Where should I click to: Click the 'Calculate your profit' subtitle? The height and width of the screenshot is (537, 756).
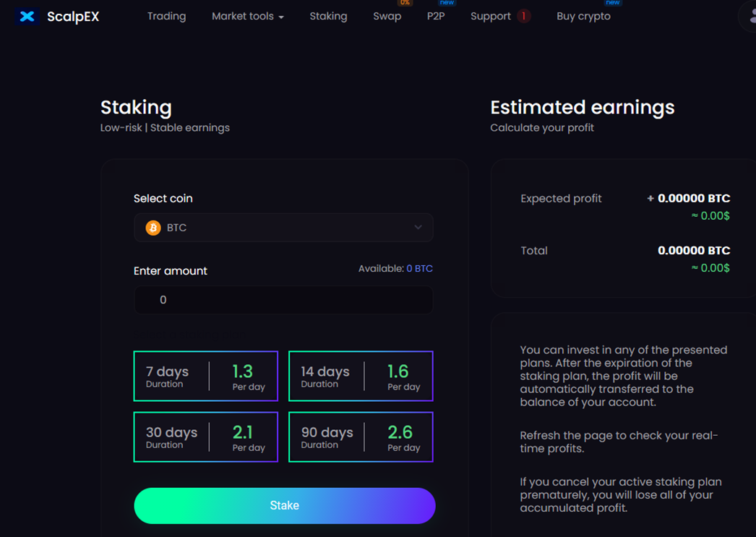(542, 128)
